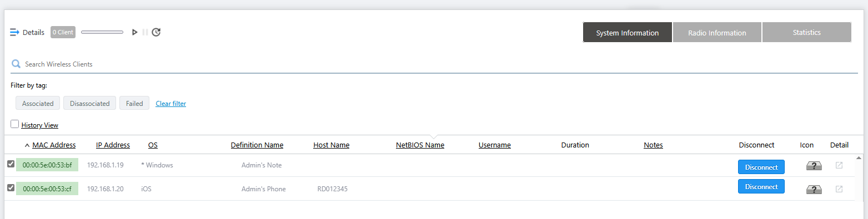
Task: Start auto-refresh with the play icon
Action: [134, 32]
